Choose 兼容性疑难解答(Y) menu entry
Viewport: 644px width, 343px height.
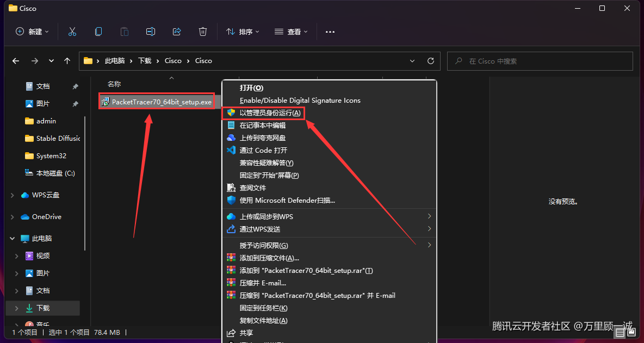click(267, 163)
